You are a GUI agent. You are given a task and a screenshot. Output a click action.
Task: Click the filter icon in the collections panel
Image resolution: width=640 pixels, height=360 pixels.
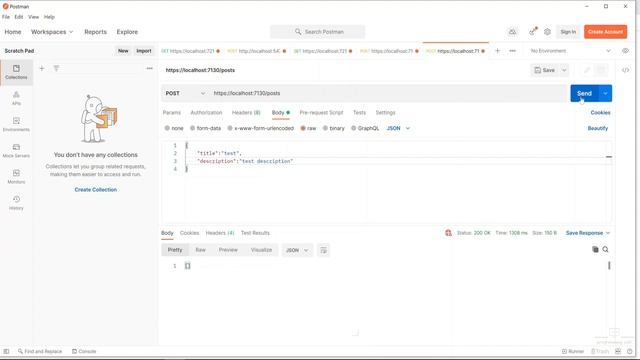pyautogui.click(x=56, y=68)
